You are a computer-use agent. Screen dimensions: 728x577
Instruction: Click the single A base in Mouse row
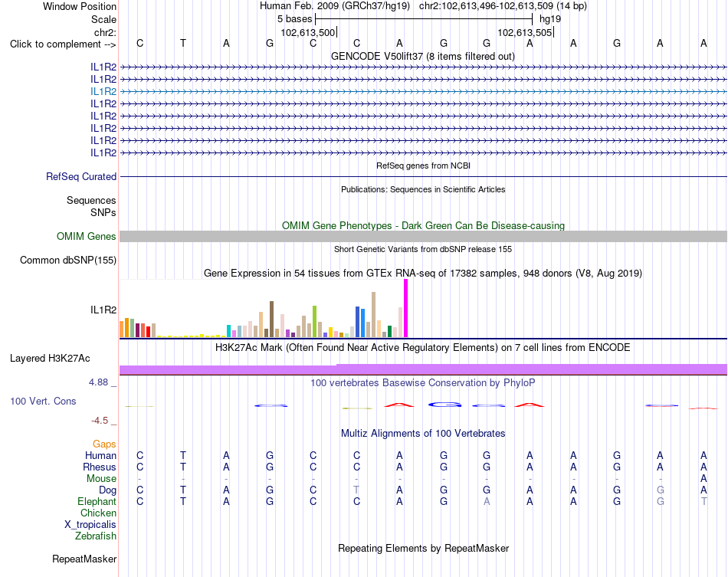(x=703, y=479)
